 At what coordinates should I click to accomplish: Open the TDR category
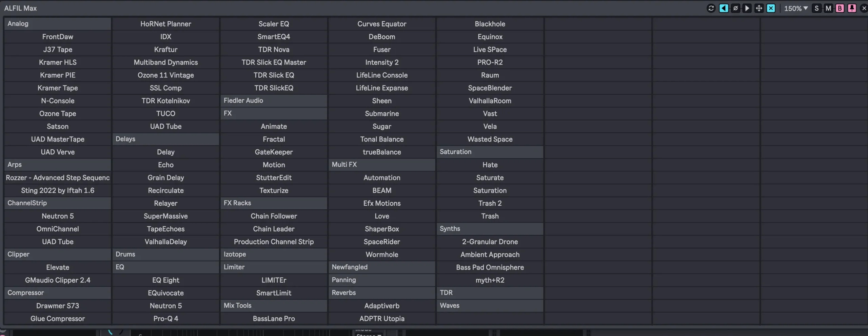pyautogui.click(x=490, y=293)
